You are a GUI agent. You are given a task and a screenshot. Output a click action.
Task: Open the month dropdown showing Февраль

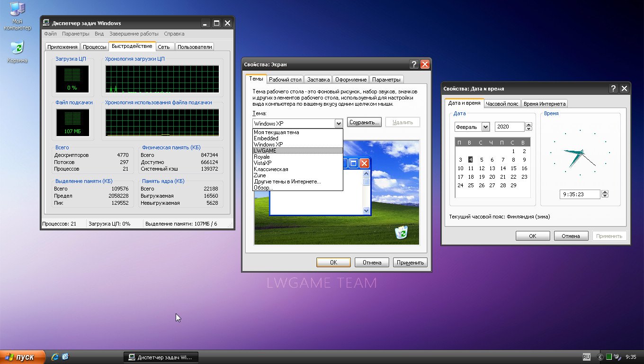pyautogui.click(x=485, y=127)
